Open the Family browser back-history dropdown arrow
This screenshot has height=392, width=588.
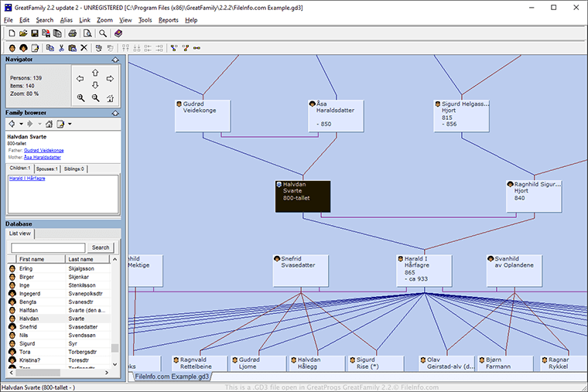[x=21, y=124]
